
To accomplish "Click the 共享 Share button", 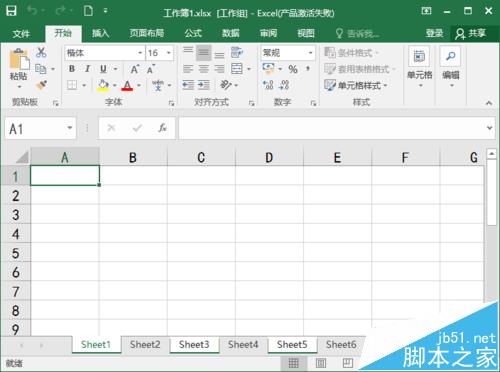I will pyautogui.click(x=470, y=33).
